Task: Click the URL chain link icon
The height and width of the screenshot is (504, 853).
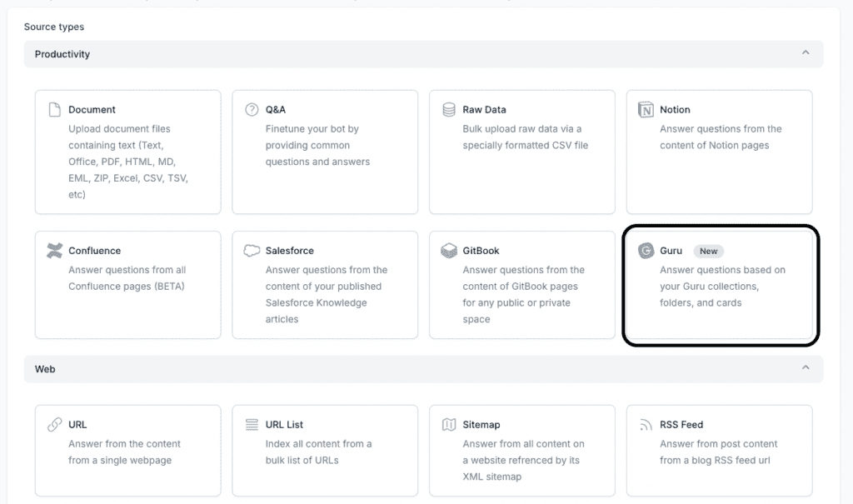Action: coord(55,425)
